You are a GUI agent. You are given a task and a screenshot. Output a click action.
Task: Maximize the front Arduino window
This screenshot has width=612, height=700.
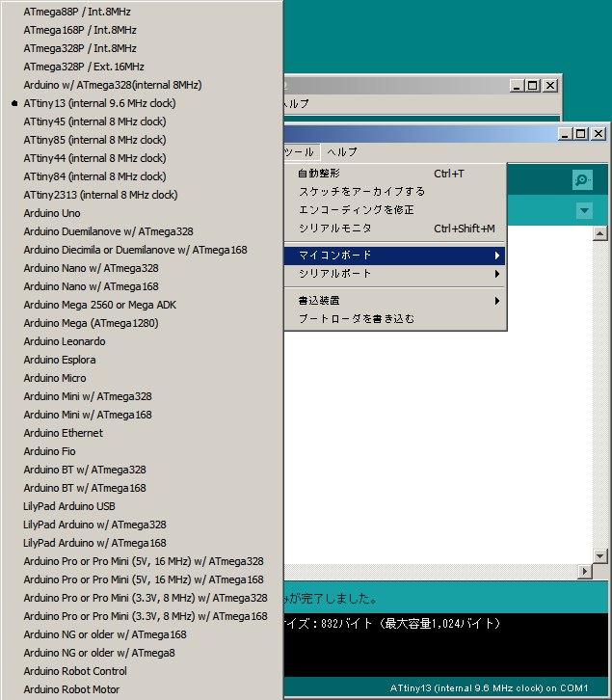tap(581, 133)
